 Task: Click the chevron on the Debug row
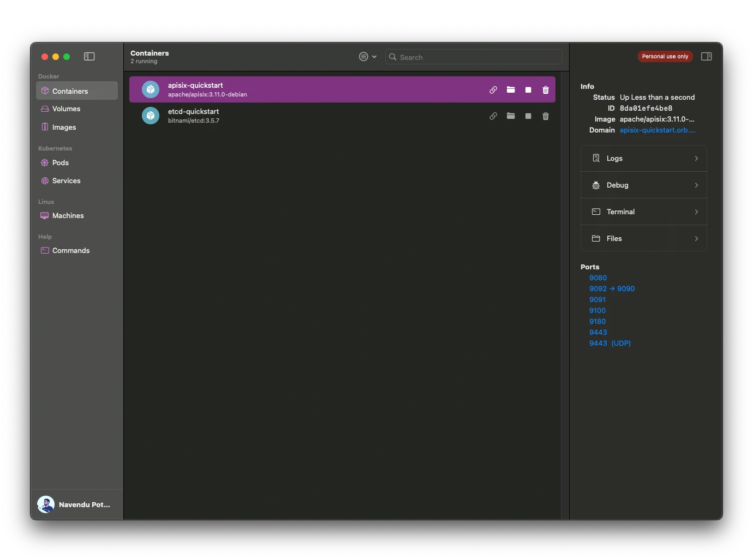point(696,185)
